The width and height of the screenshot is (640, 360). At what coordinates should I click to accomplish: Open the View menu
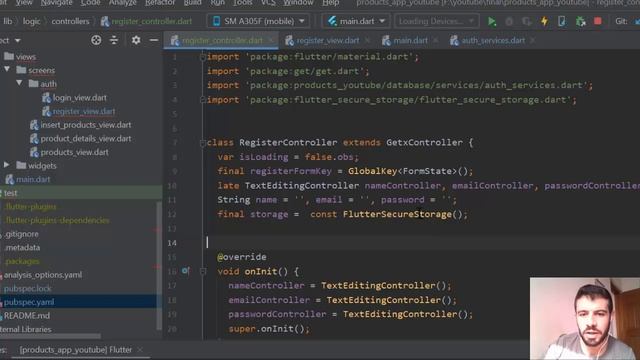click(x=24, y=3)
